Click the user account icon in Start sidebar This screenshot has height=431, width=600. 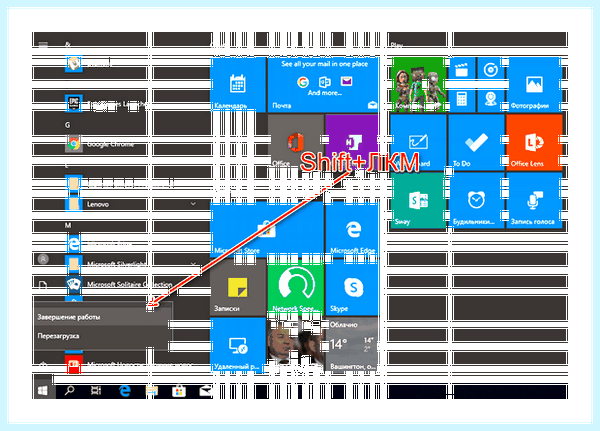43,259
